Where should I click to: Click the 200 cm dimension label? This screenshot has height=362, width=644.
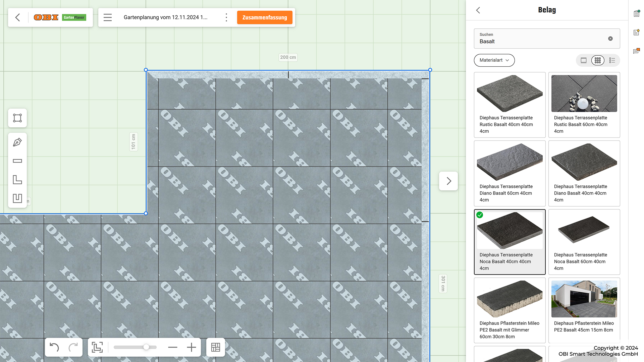288,57
